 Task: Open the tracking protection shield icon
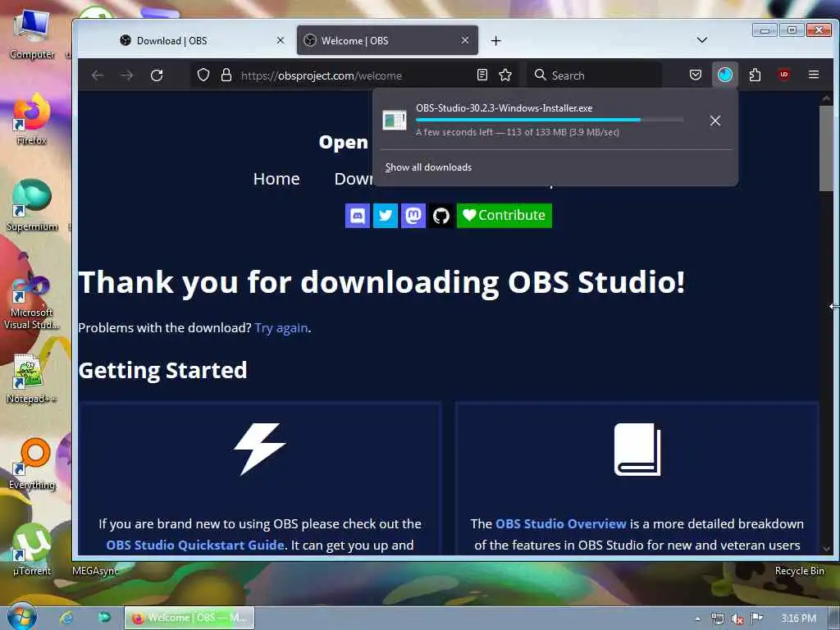(203, 75)
